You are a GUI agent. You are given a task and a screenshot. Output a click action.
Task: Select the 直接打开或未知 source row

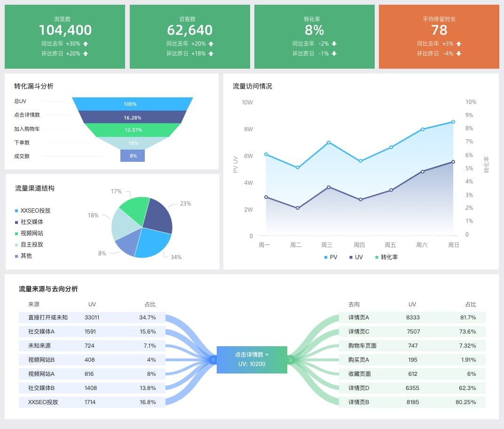pyautogui.click(x=92, y=318)
